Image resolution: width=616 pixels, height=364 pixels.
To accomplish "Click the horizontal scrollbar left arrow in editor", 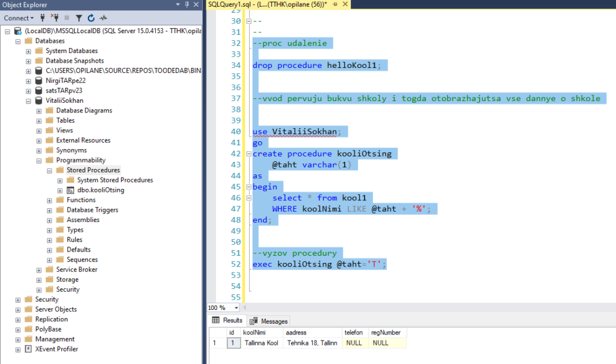I will click(x=245, y=307).
